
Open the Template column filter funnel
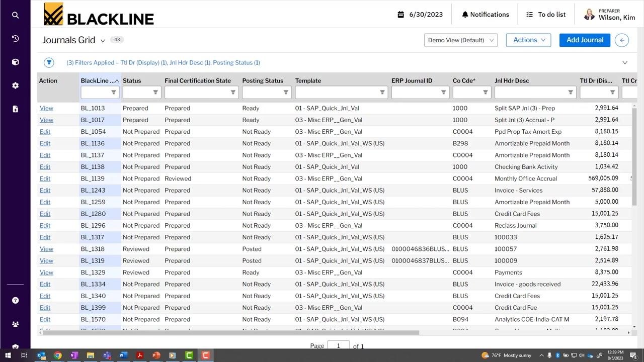(x=382, y=92)
